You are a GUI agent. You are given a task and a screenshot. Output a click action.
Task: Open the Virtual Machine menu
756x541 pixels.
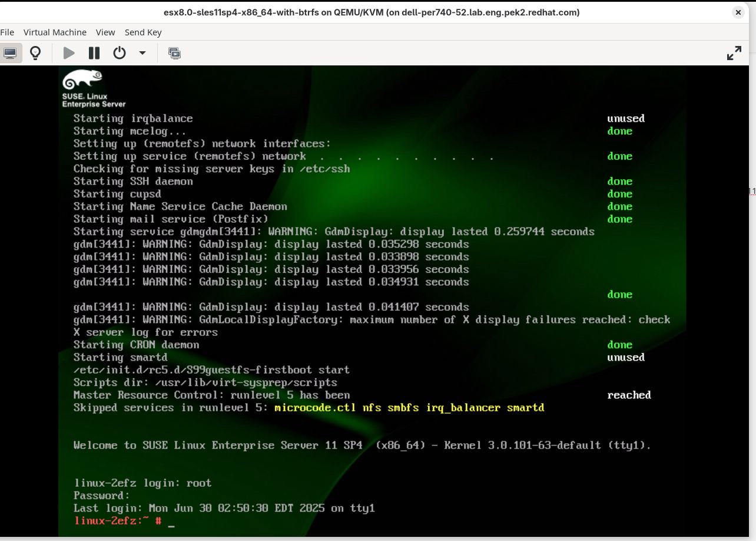pyautogui.click(x=55, y=32)
